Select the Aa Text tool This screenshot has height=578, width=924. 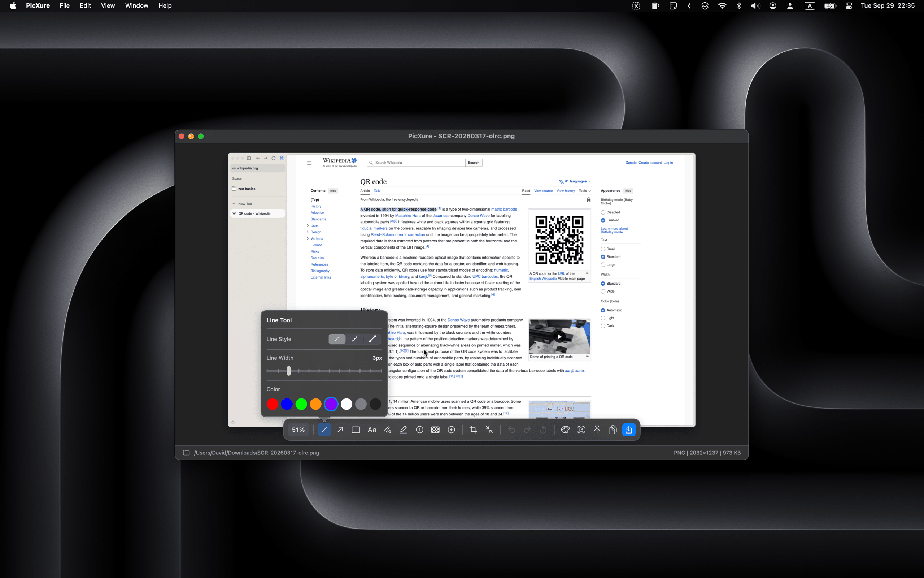[x=372, y=430]
